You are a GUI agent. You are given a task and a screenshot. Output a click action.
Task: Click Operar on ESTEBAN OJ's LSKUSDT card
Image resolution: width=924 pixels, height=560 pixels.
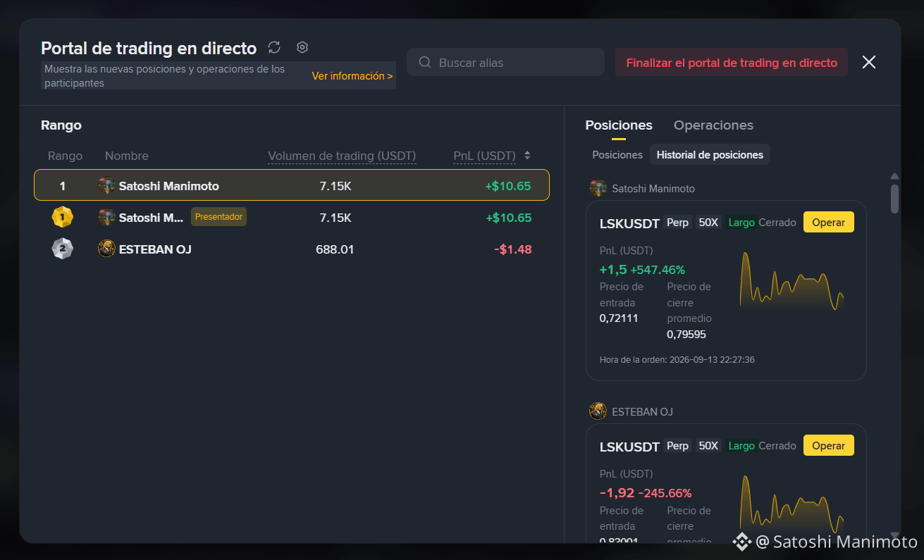tap(829, 445)
